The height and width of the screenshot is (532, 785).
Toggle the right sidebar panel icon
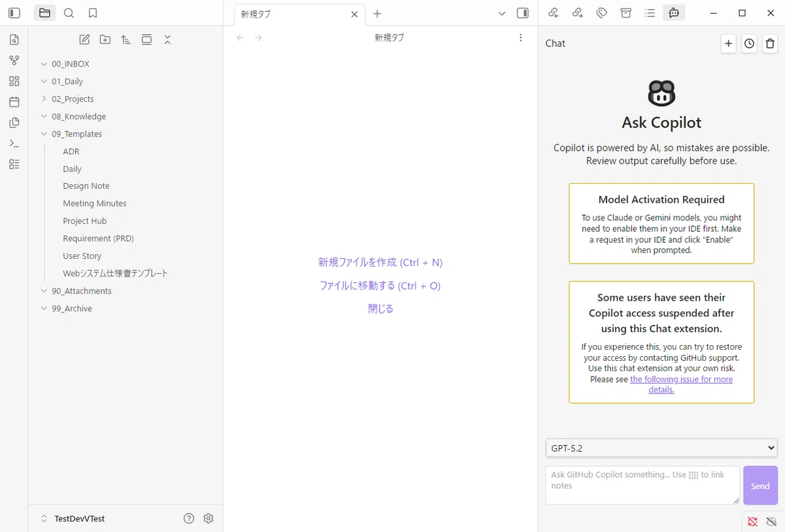click(x=523, y=13)
